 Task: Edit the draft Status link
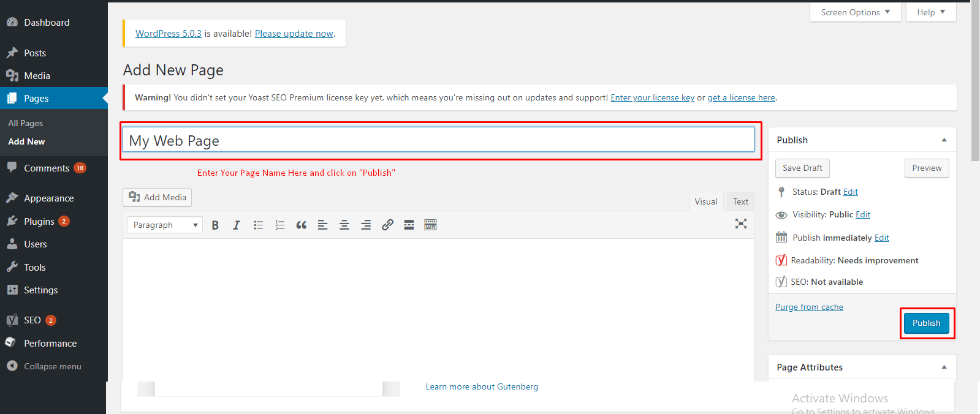[x=851, y=192]
